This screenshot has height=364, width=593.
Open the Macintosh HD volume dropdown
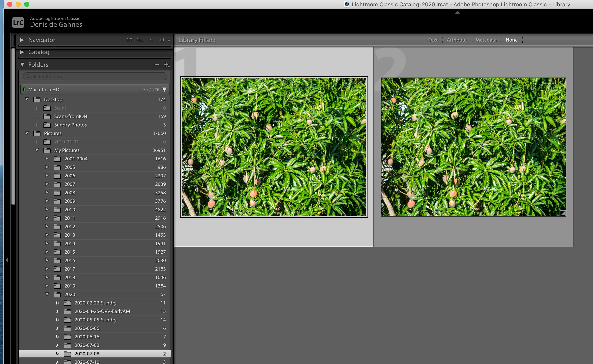pyautogui.click(x=164, y=90)
